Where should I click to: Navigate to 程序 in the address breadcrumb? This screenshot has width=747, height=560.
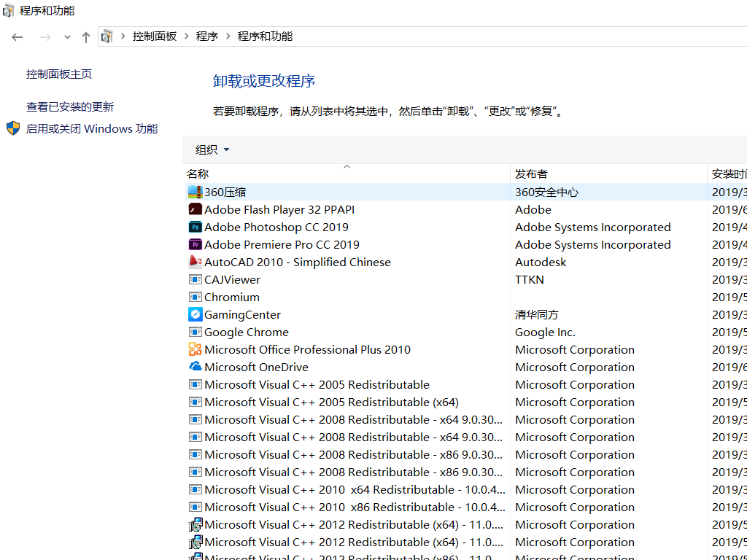pyautogui.click(x=207, y=36)
